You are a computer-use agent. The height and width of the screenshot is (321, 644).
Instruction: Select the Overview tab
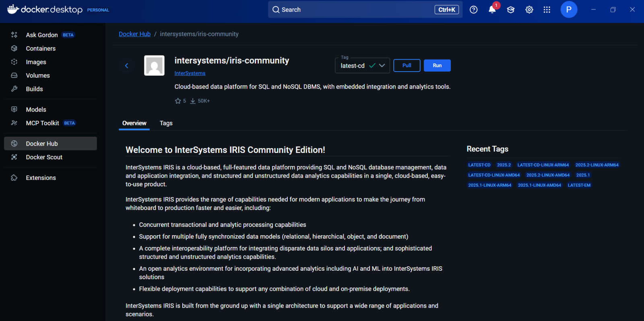tap(134, 123)
